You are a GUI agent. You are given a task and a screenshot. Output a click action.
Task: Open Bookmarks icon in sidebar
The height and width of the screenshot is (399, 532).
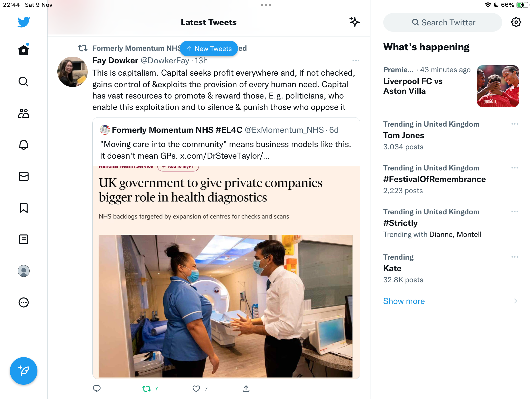pos(24,208)
